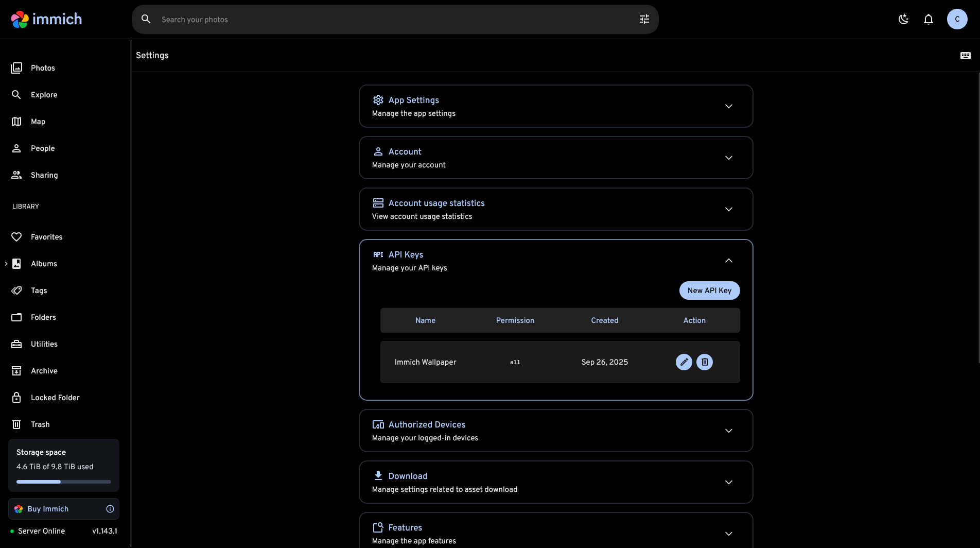Click the storage space usage bar
This screenshot has width=980, height=548.
64,482
